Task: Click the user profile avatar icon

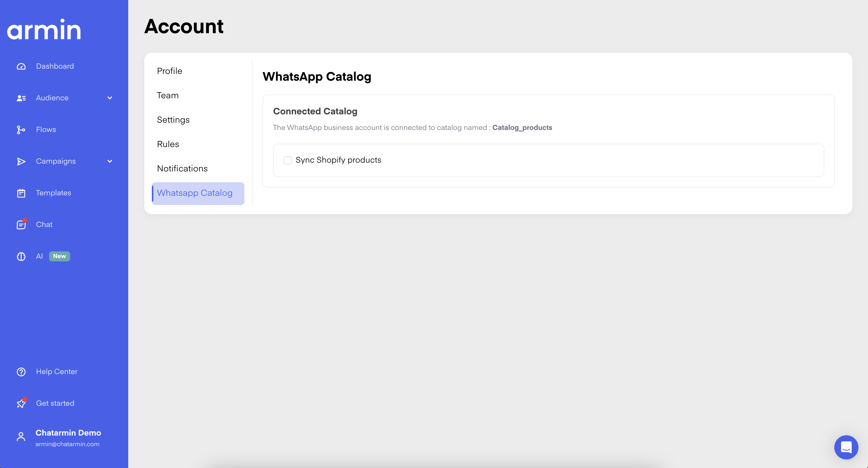Action: tap(21, 437)
